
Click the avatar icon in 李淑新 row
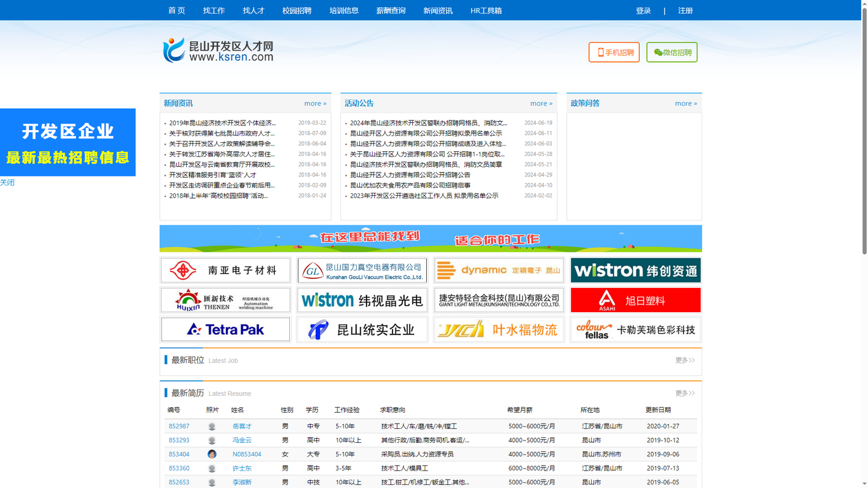tap(212, 483)
